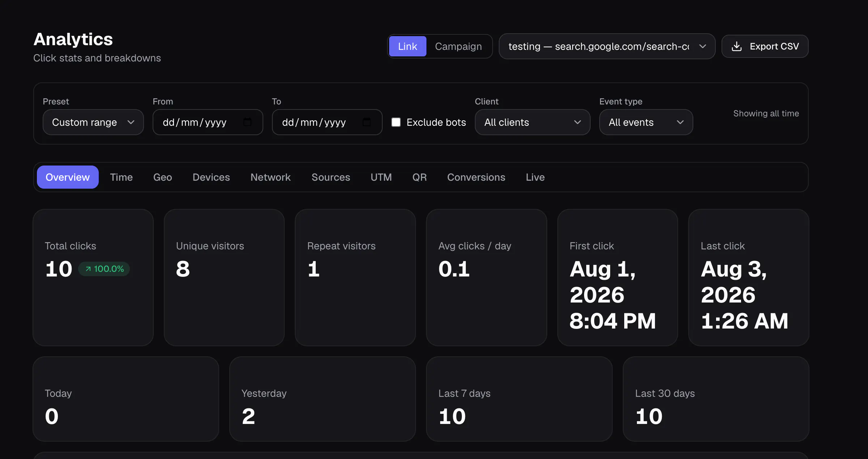This screenshot has height=459, width=868.
Task: Switch to the Time tab
Action: click(x=121, y=177)
